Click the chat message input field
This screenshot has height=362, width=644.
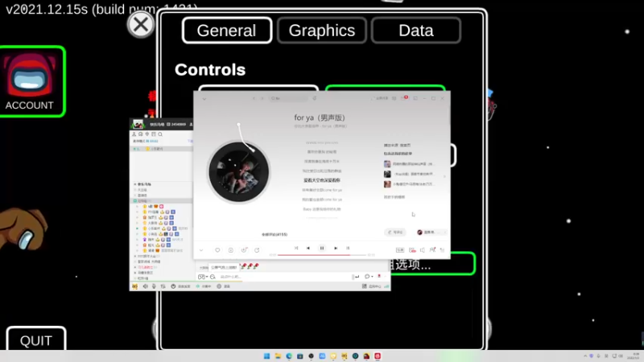(x=283, y=277)
